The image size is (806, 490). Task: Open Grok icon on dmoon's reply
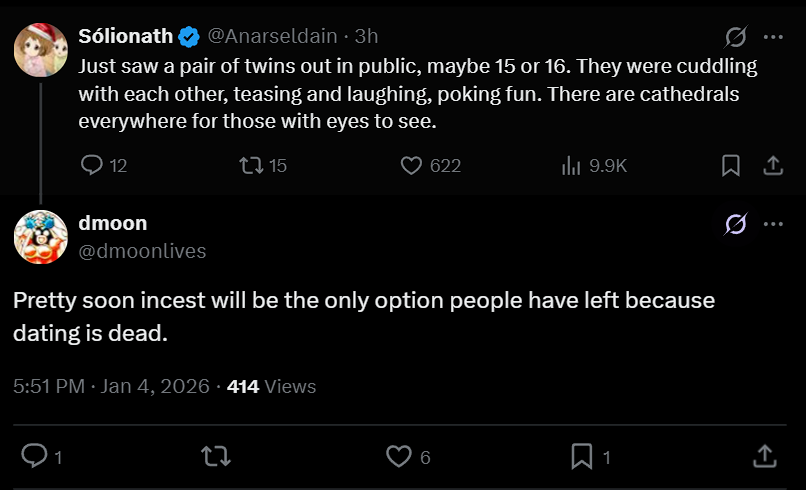pos(735,224)
